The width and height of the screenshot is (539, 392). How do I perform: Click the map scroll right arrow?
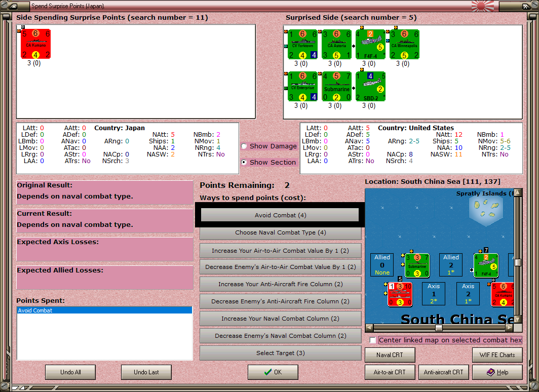tap(510, 328)
